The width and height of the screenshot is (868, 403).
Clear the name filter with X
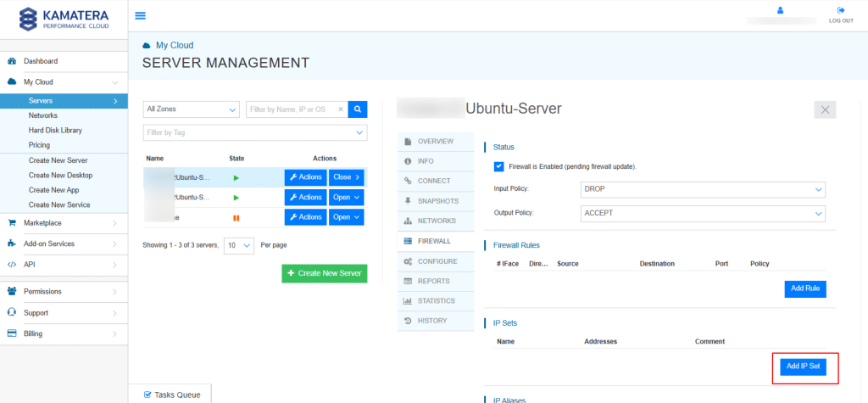341,109
